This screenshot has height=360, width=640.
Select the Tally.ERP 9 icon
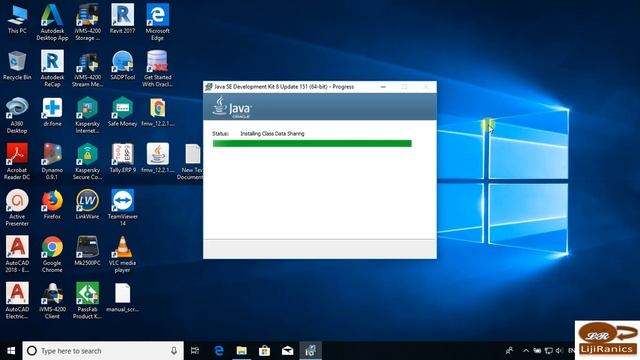(122, 158)
